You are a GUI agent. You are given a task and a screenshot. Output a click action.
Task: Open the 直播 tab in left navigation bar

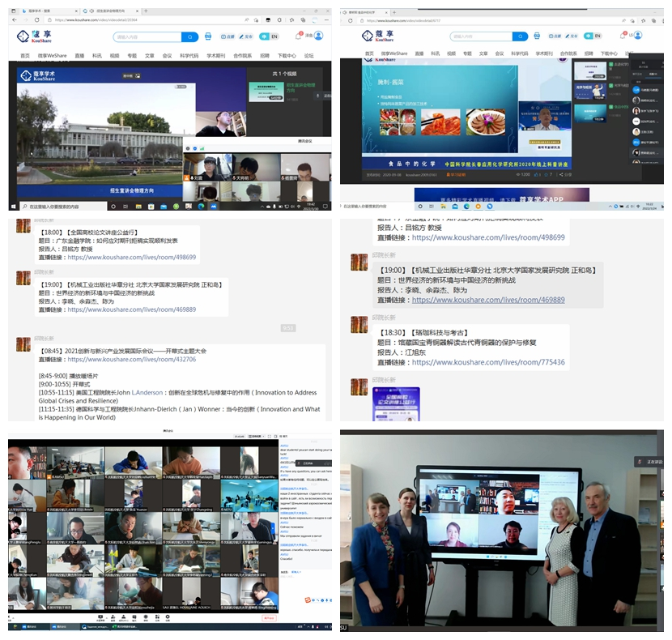[79, 55]
